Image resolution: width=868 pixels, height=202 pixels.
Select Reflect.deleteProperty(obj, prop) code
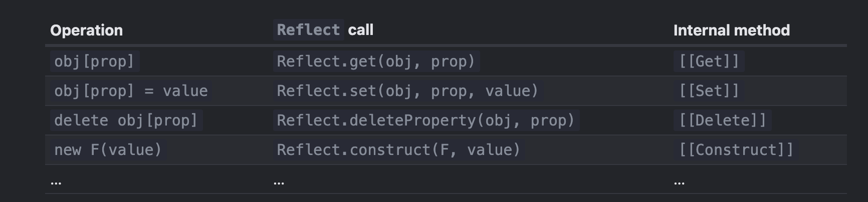click(426, 120)
